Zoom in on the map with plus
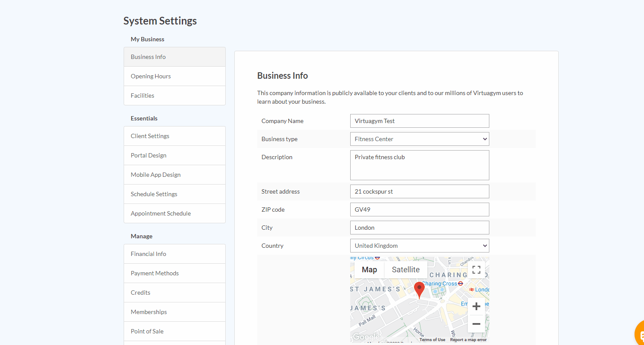The height and width of the screenshot is (345, 644). (476, 306)
